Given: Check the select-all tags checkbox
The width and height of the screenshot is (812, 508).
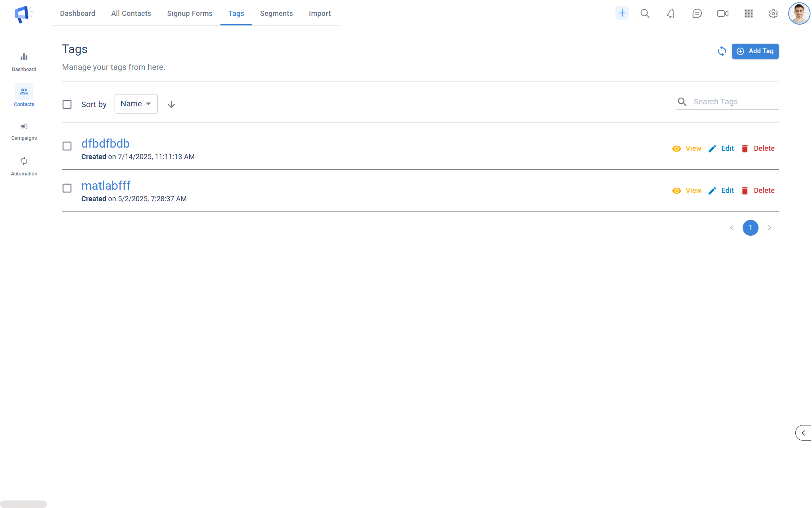Looking at the screenshot, I should pos(67,104).
